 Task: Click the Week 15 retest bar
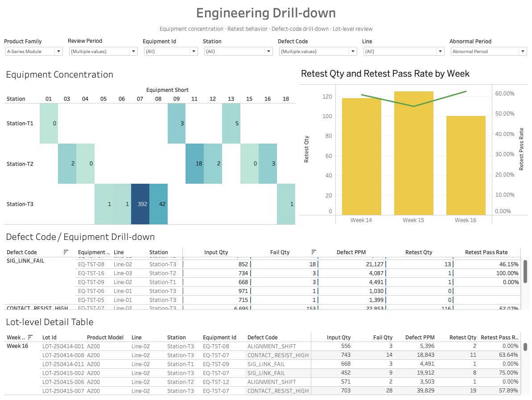(x=413, y=153)
